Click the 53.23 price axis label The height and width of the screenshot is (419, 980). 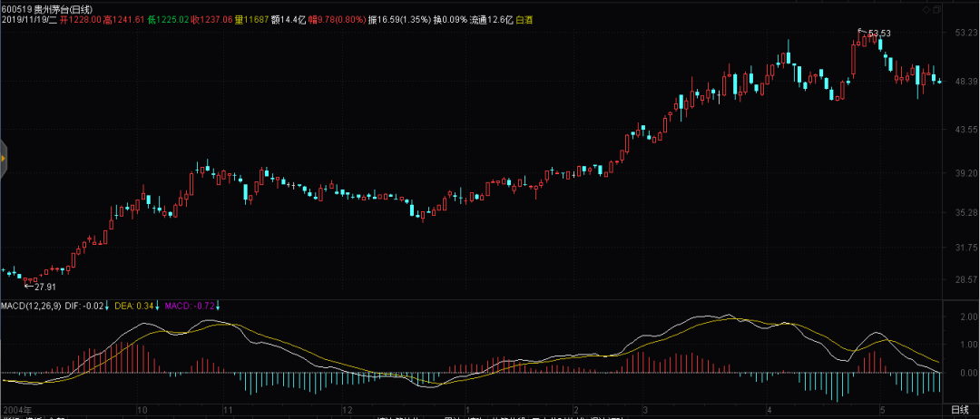point(965,34)
